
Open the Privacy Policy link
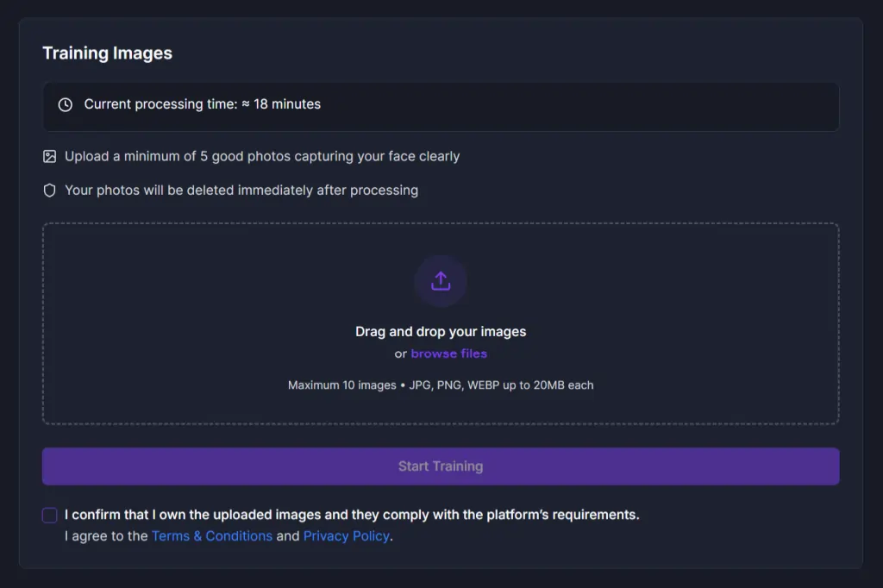[347, 536]
